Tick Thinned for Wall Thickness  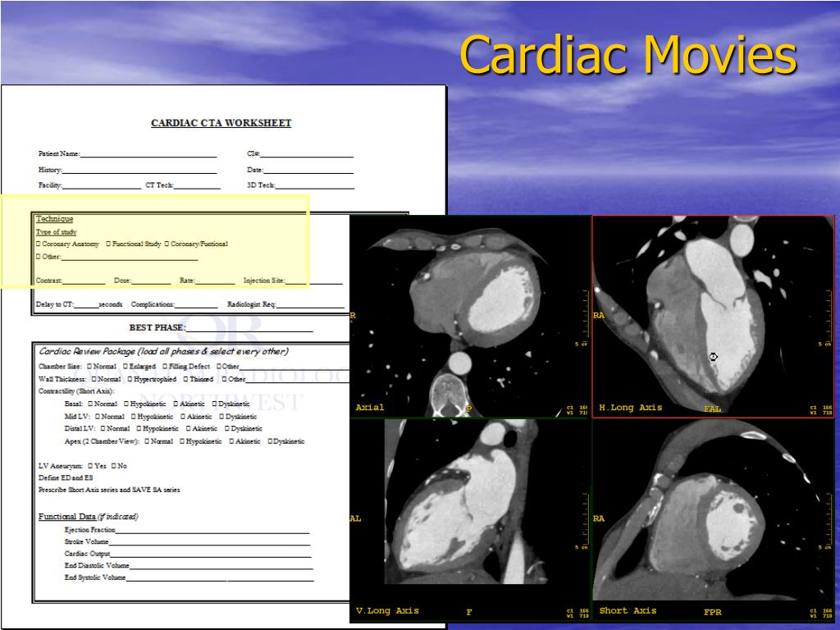coord(185,379)
